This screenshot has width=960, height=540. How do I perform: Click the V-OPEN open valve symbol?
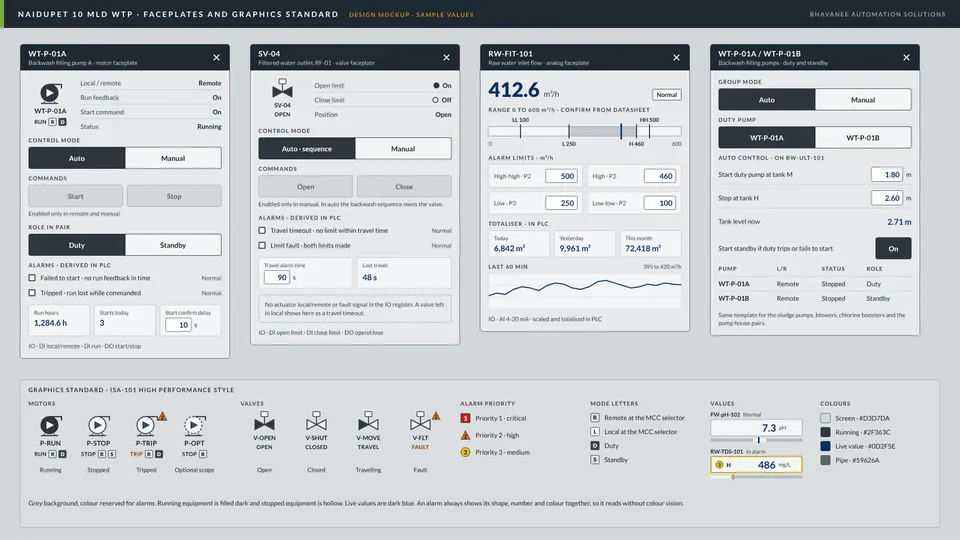coord(264,421)
